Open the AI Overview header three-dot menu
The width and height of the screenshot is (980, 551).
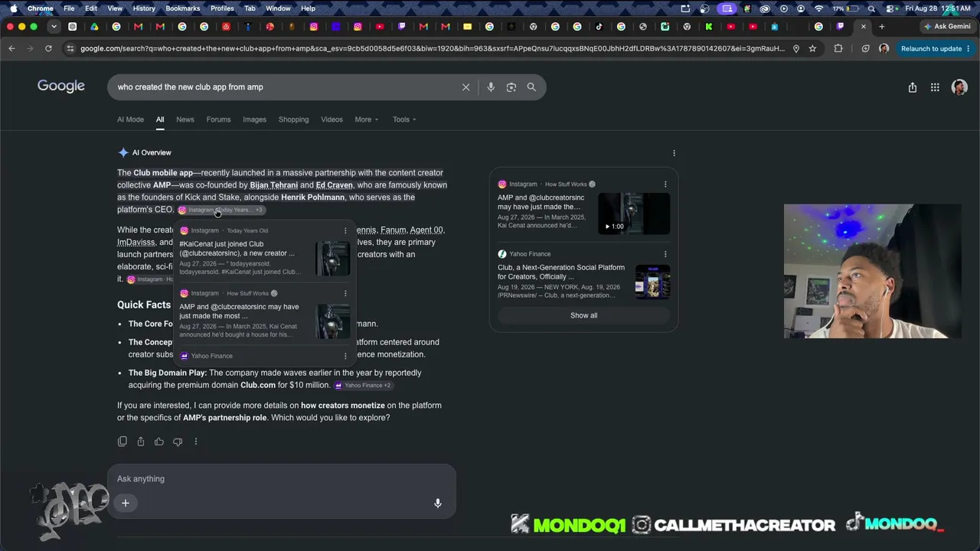674,153
